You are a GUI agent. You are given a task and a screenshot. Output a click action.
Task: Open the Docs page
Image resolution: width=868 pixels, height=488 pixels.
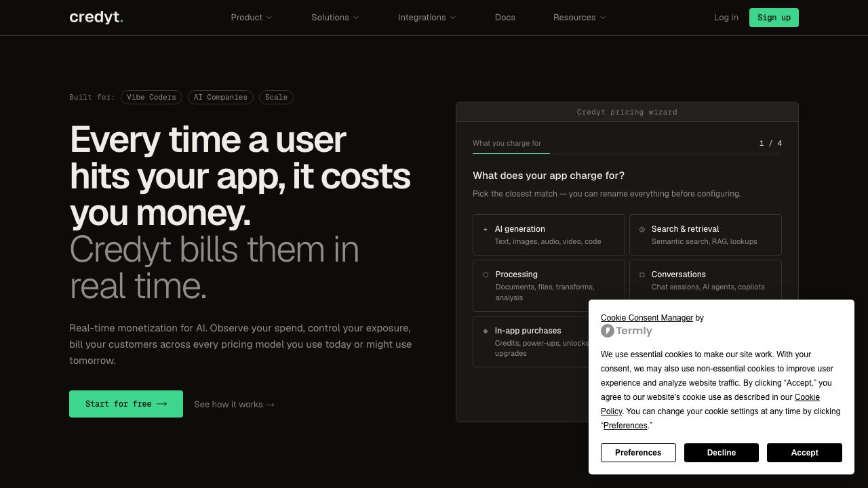[505, 18]
